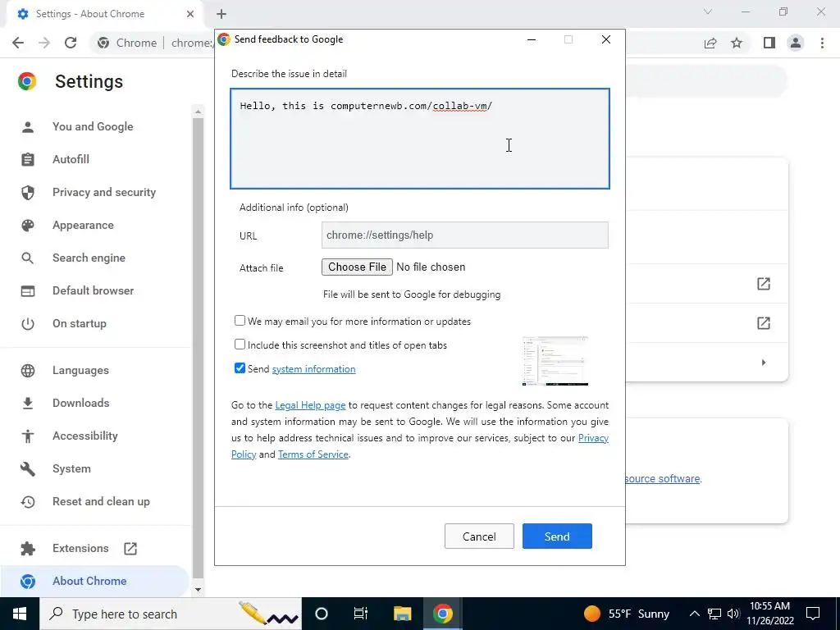Open the system information link

click(x=314, y=369)
